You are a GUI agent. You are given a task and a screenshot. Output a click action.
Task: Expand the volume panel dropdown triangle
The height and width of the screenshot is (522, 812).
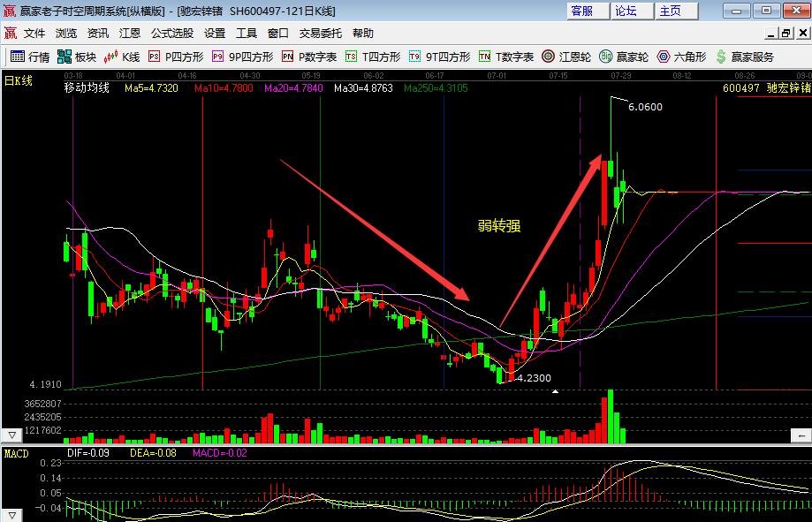pos(11,435)
